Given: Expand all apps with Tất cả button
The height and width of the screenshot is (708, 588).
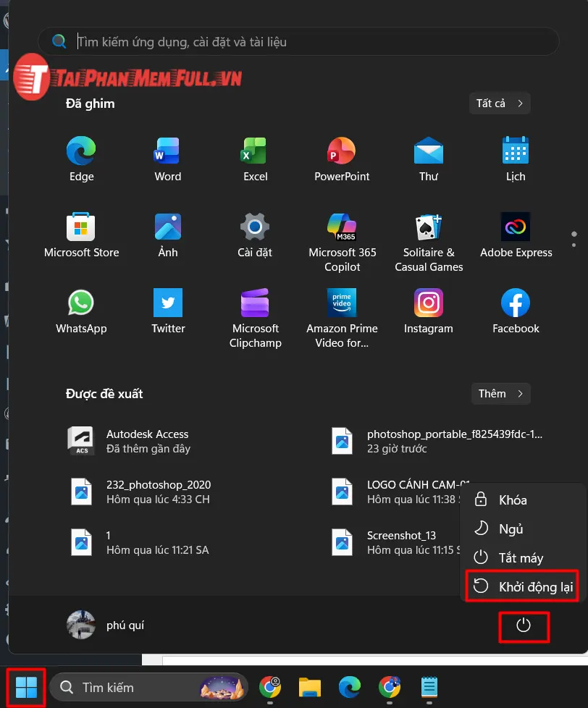Looking at the screenshot, I should tap(500, 104).
